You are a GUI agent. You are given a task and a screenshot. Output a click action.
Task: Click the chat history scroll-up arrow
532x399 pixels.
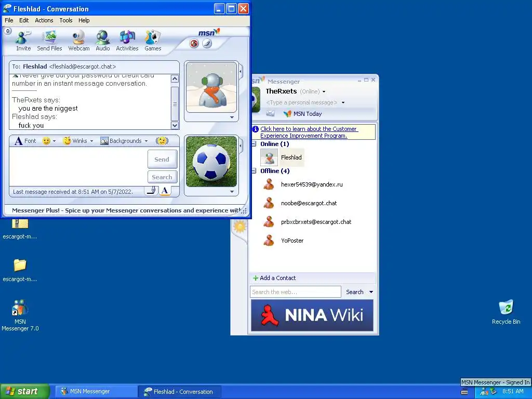point(175,79)
